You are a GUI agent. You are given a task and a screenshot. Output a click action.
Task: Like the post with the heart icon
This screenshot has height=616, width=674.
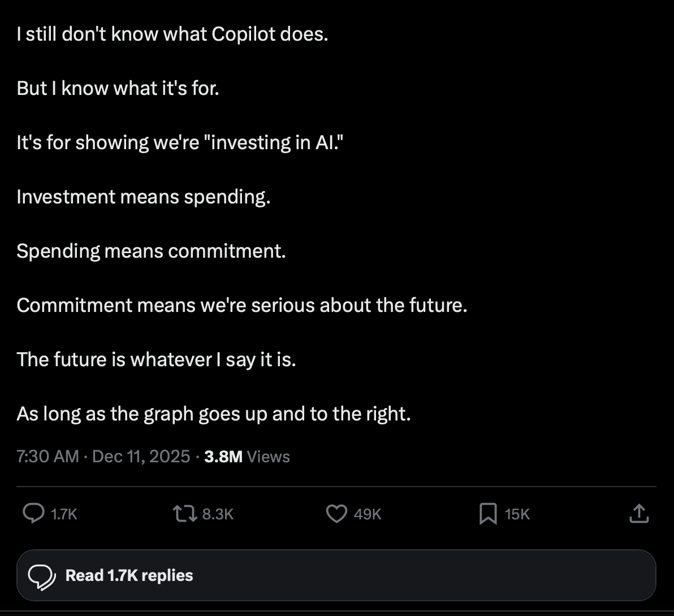[337, 514]
